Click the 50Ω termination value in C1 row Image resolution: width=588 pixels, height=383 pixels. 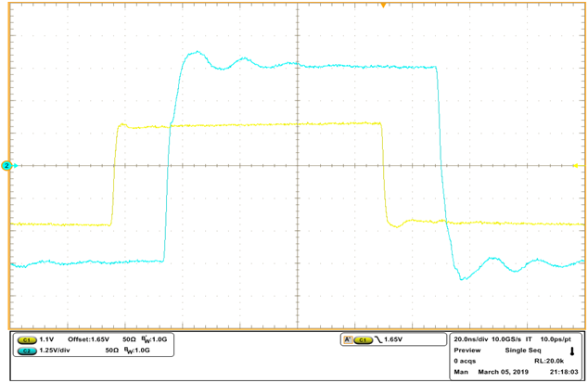point(129,339)
